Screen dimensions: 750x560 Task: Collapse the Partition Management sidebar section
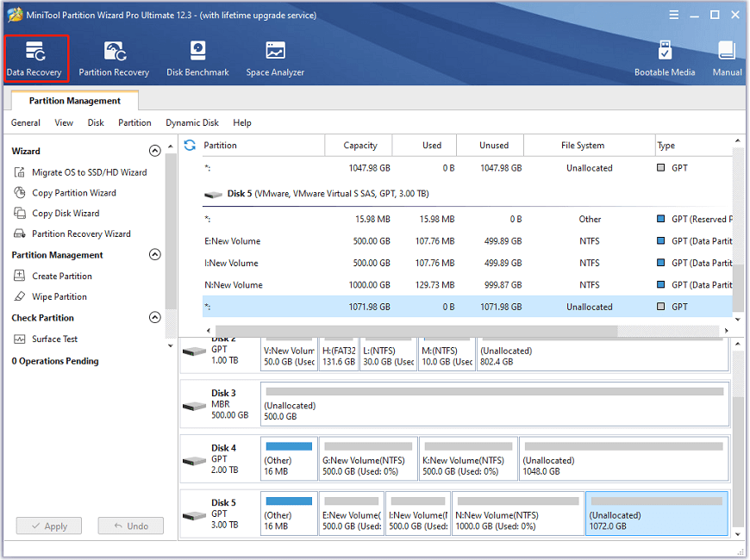tap(155, 254)
